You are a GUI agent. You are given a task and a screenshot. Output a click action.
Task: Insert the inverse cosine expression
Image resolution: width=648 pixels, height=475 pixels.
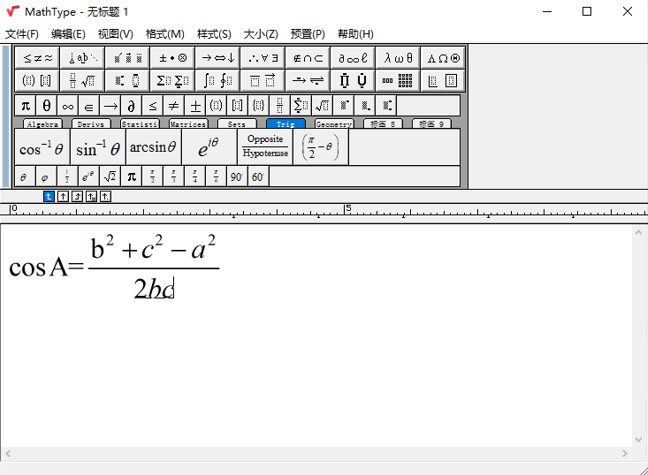pos(42,148)
